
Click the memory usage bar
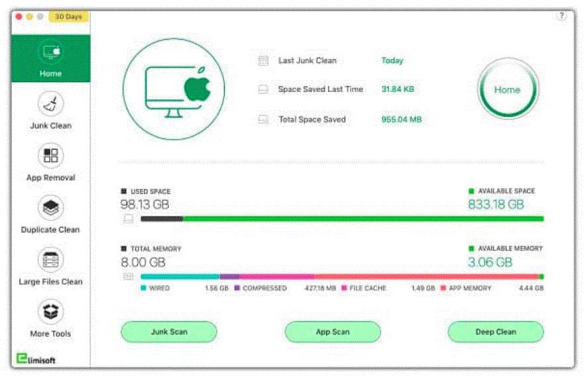tap(342, 277)
